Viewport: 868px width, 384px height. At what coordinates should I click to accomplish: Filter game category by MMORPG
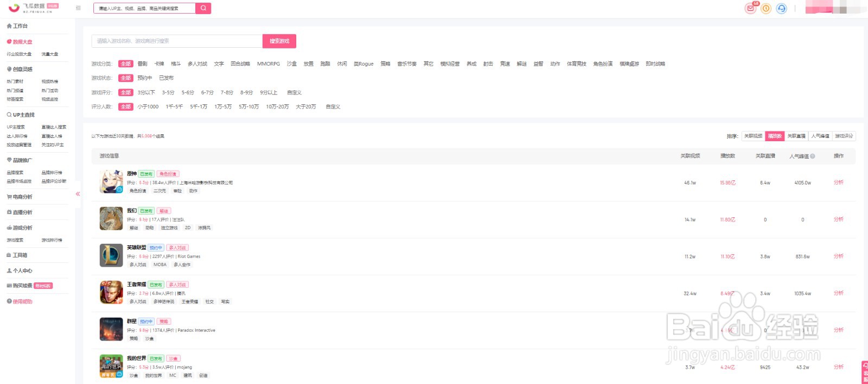coord(269,64)
